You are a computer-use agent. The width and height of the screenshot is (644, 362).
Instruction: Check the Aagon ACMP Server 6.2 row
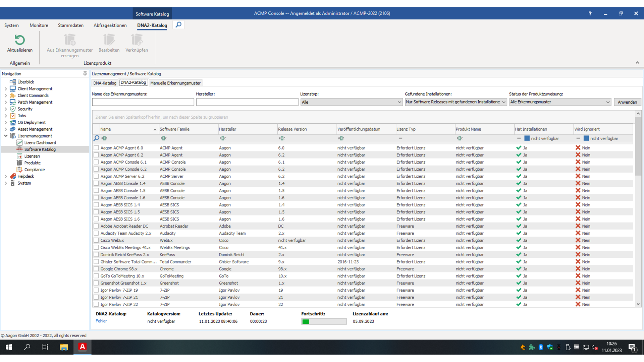[x=96, y=176]
